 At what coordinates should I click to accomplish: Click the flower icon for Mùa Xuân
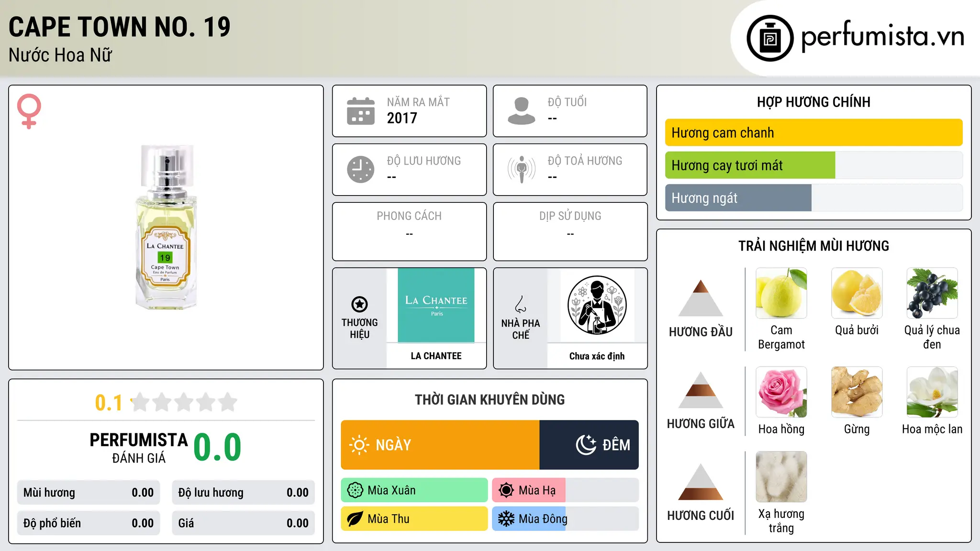(x=355, y=490)
